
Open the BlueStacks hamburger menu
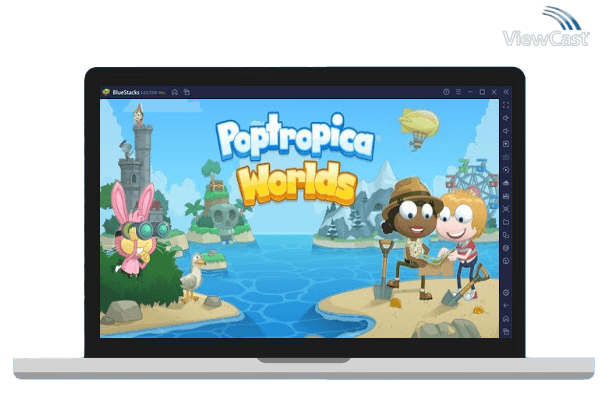(458, 92)
